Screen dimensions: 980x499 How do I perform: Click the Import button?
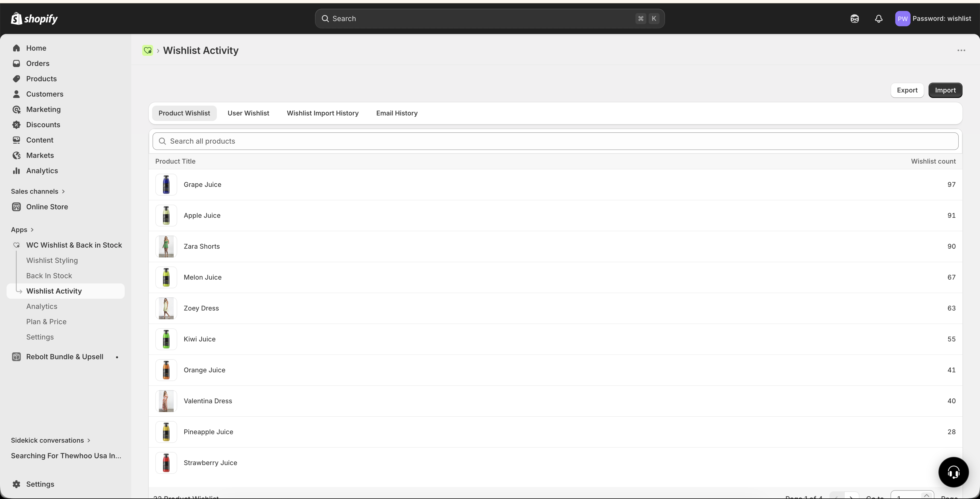945,90
